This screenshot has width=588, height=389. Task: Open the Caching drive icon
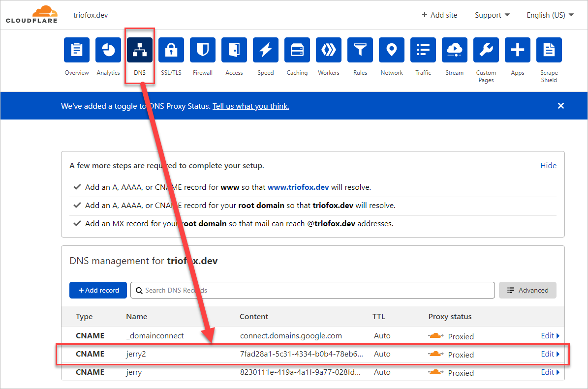pos(297,50)
